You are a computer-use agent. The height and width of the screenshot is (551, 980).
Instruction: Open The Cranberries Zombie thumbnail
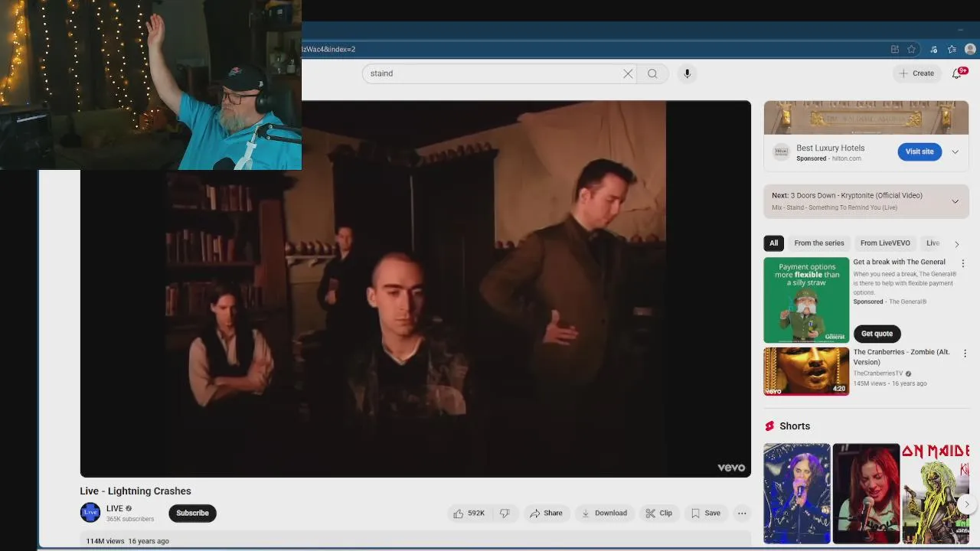tap(806, 371)
